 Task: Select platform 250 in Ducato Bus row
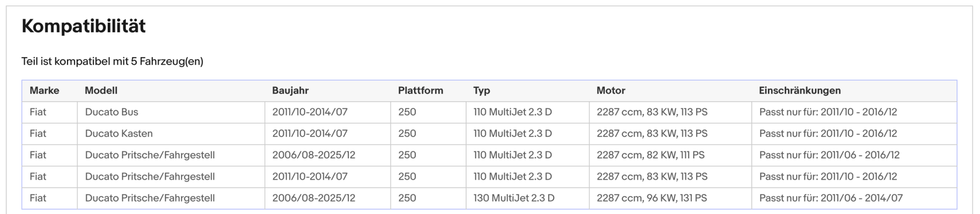tap(428, 112)
